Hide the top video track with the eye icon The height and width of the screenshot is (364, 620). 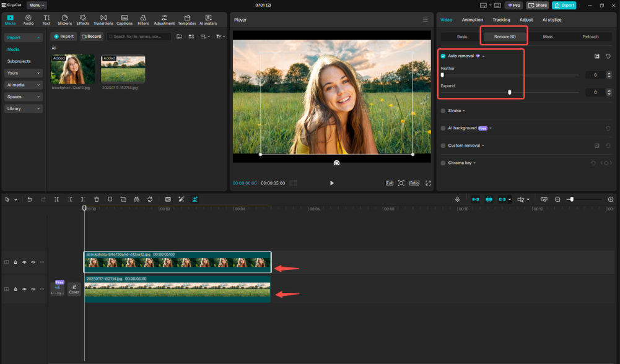pos(24,262)
